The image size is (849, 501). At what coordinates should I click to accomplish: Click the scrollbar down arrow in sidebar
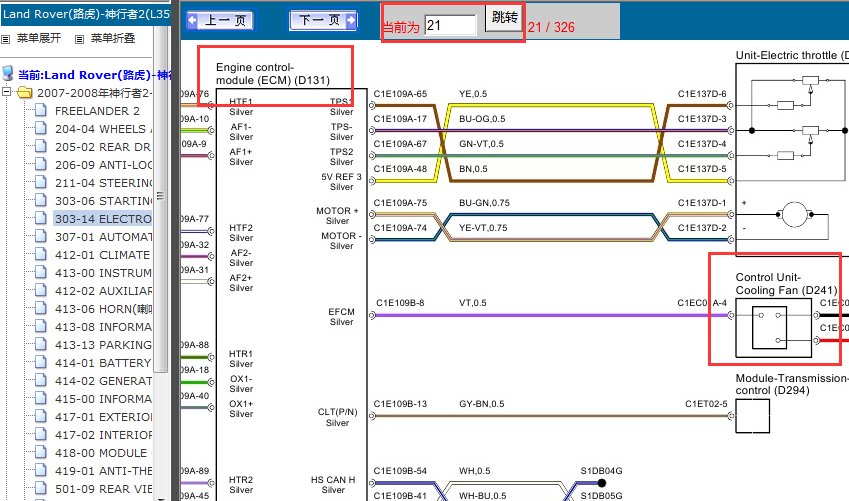160,497
